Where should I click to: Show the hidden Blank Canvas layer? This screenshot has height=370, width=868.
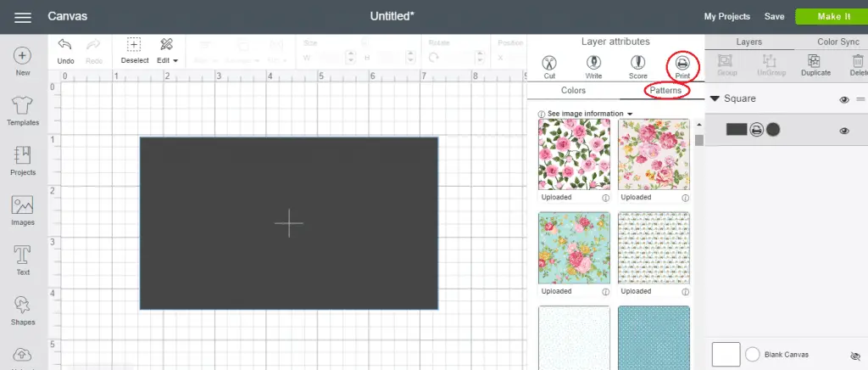click(x=855, y=356)
